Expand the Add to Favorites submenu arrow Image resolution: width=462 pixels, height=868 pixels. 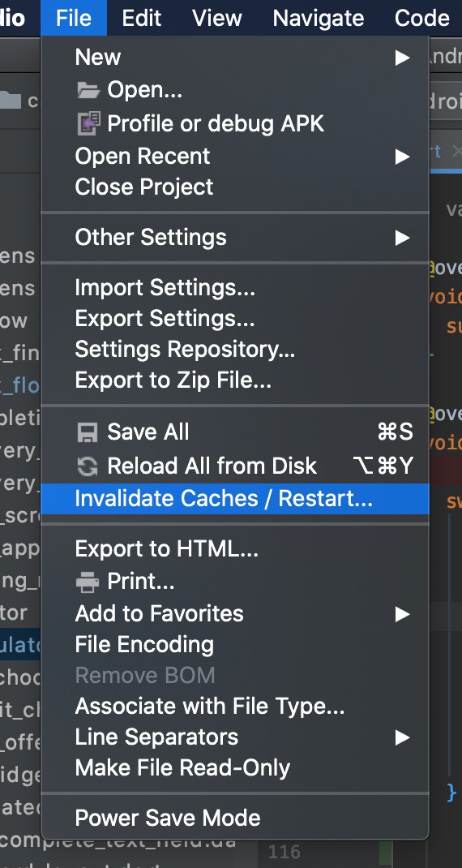coord(402,614)
